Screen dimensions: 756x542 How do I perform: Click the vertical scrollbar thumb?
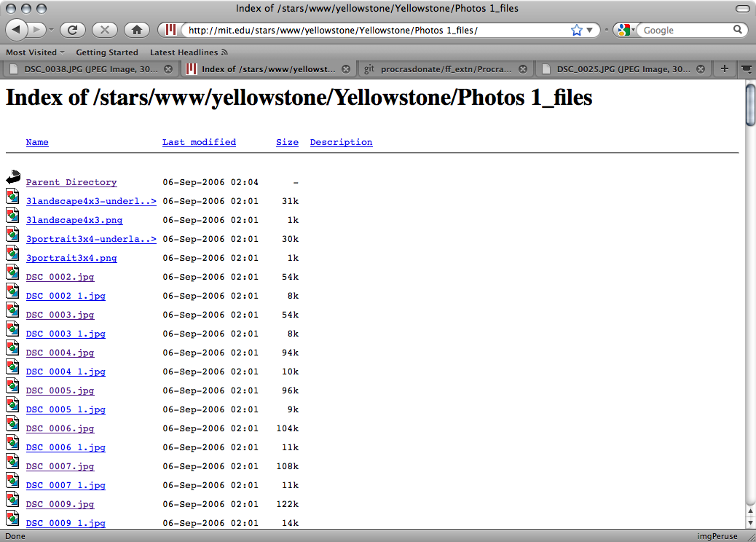point(749,107)
